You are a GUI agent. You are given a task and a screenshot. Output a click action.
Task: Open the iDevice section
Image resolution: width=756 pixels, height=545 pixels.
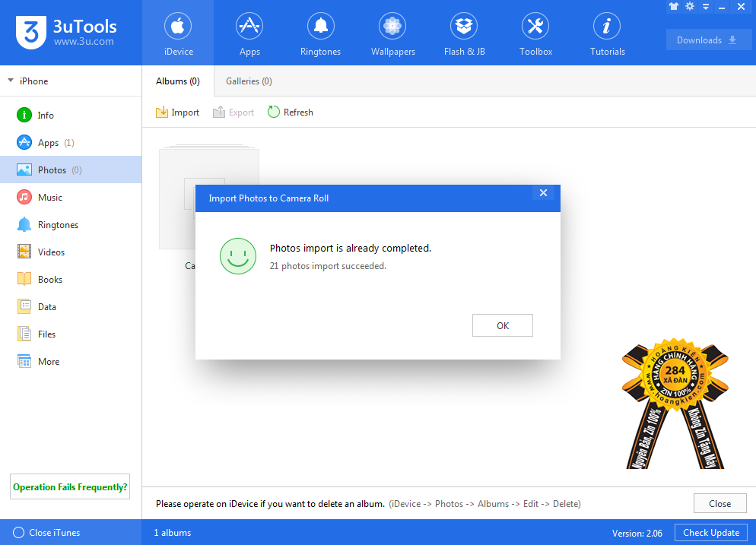click(178, 33)
